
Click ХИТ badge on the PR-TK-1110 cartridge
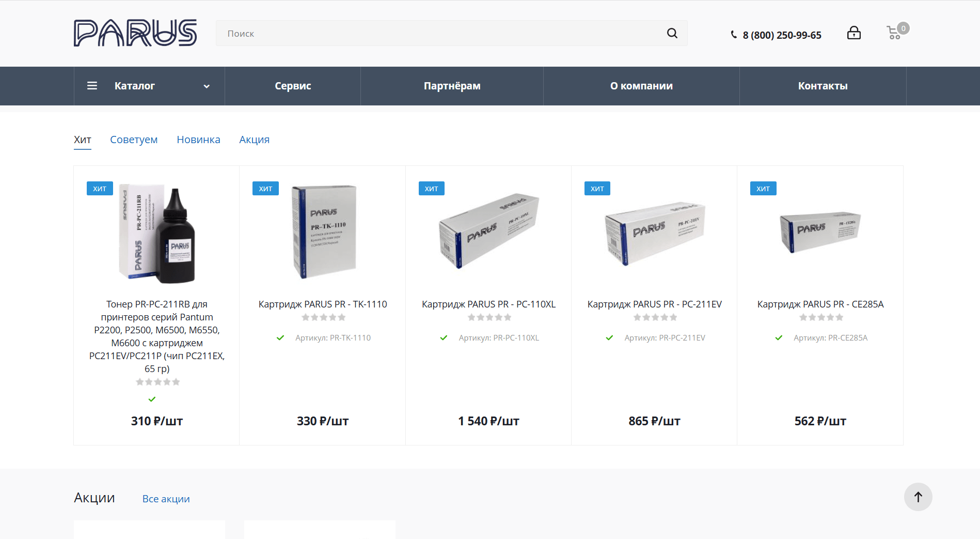point(265,189)
